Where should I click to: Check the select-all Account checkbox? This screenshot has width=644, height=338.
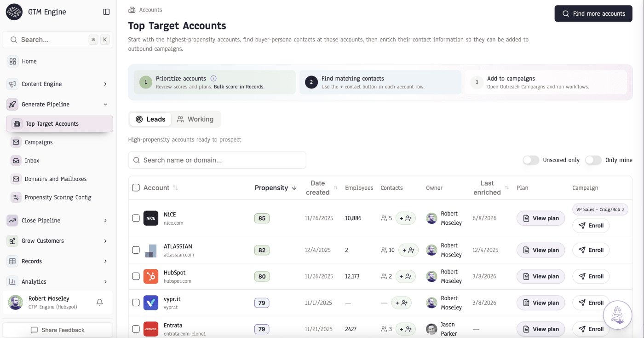pyautogui.click(x=136, y=187)
